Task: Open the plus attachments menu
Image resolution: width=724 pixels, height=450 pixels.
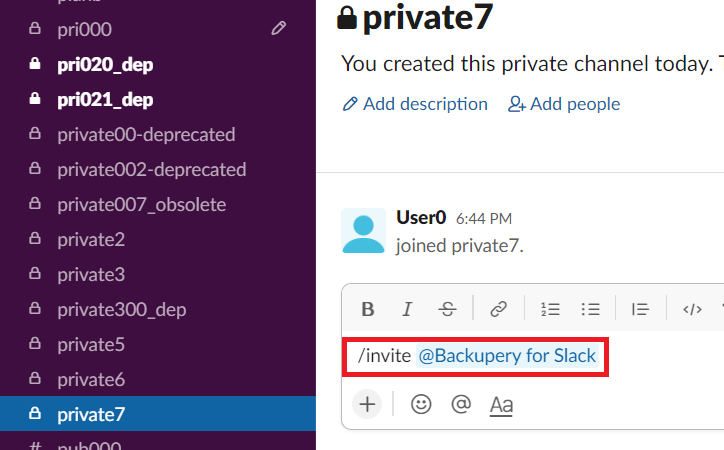Action: pos(367,404)
